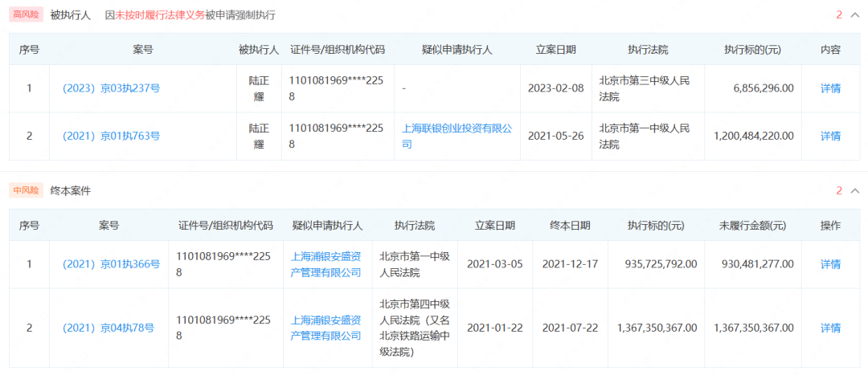This screenshot has height=375, width=868.
Task: Select 陆正耀 in 京03执237号 row
Action: click(x=259, y=88)
